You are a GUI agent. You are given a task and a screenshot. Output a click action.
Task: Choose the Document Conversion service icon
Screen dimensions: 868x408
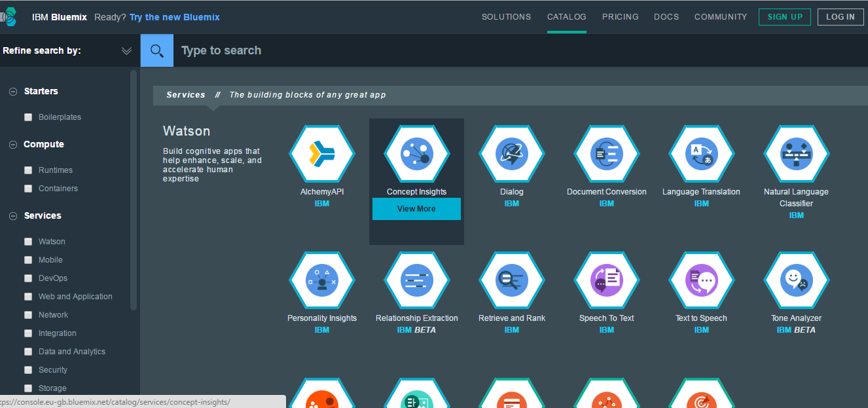pos(607,154)
